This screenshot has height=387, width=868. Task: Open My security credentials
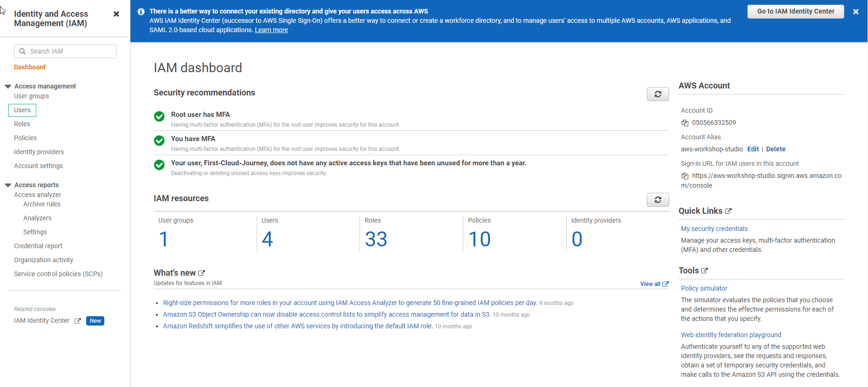pyautogui.click(x=714, y=229)
